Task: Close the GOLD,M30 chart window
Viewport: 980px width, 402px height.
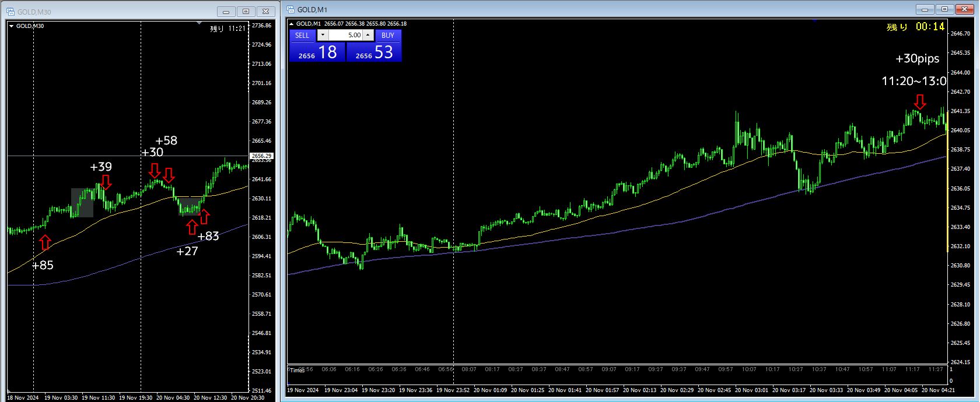Action: point(266,11)
